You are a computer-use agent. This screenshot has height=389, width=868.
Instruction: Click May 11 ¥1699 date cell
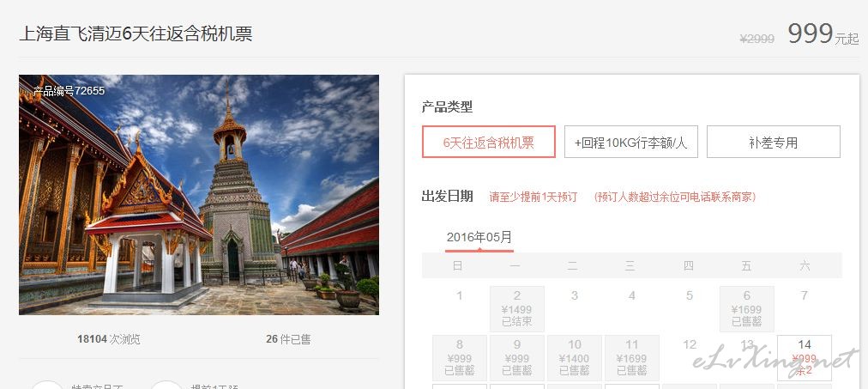[x=632, y=358]
